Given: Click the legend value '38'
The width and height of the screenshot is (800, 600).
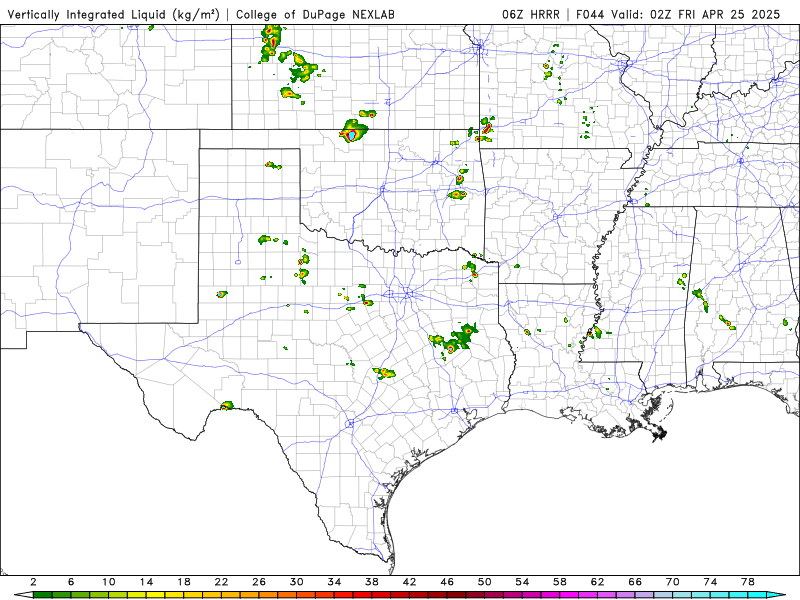Looking at the screenshot, I should (x=372, y=582).
